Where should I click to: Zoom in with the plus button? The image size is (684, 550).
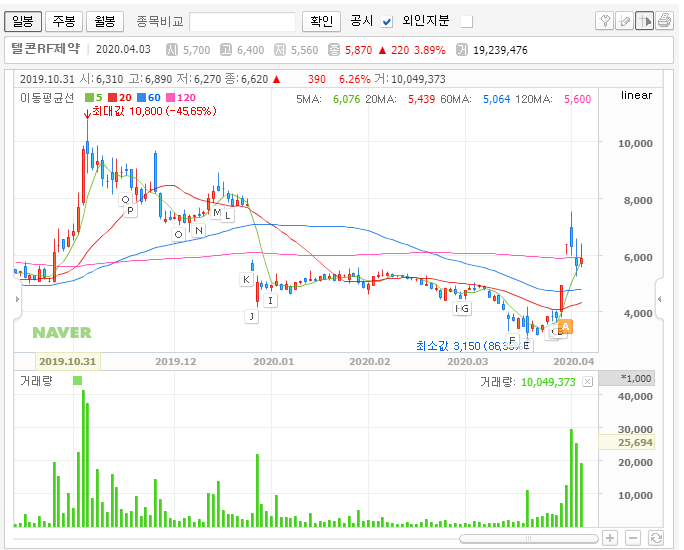pos(610,538)
